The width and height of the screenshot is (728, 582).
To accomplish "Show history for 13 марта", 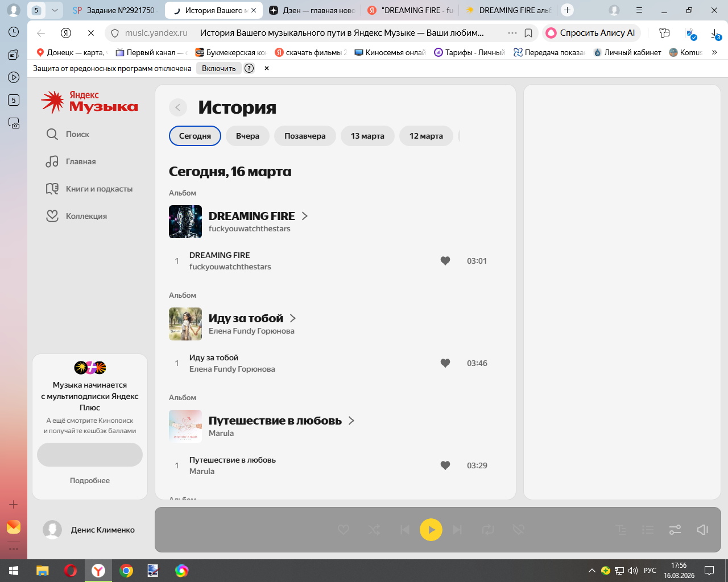I will pos(367,136).
